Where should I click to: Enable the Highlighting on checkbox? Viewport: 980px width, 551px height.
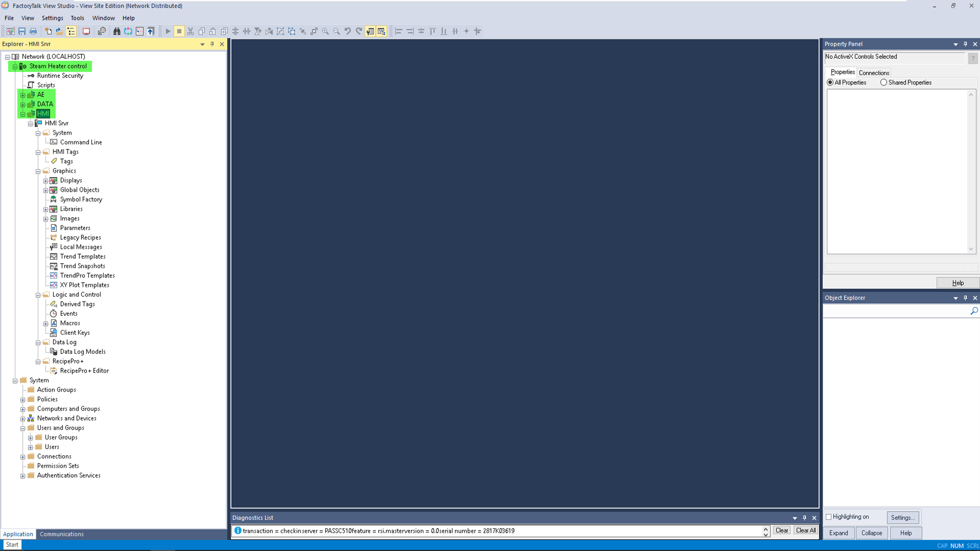[829, 517]
